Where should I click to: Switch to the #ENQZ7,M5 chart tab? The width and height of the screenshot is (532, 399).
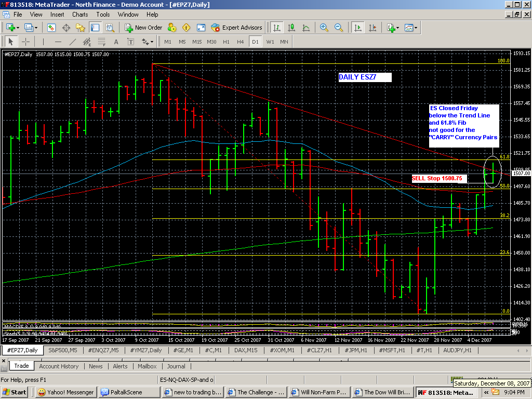pyautogui.click(x=103, y=350)
